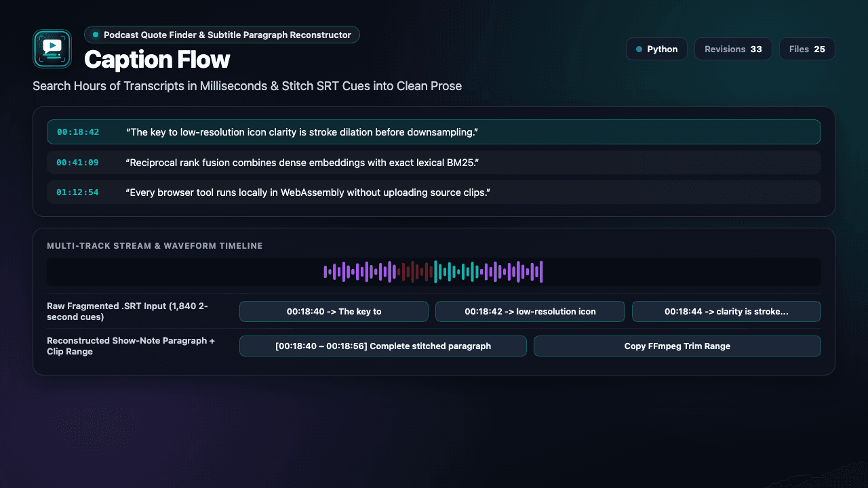Click the Reconstructed Show-Note Paragraph track label
Image resolution: width=868 pixels, height=488 pixels.
tap(132, 346)
